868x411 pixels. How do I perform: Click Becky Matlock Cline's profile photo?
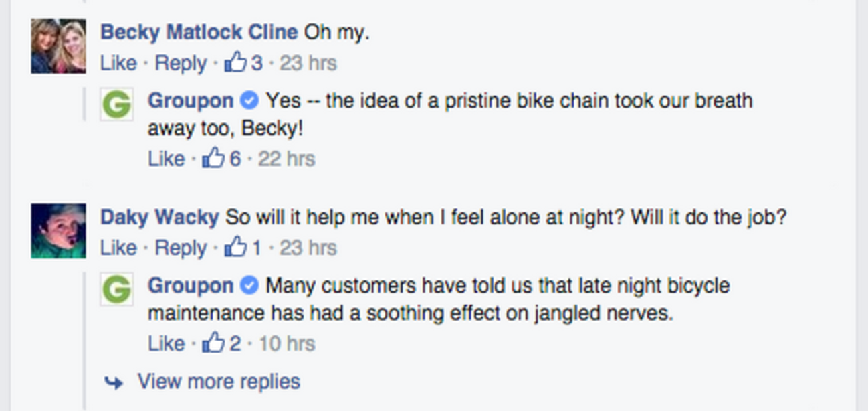click(x=58, y=46)
